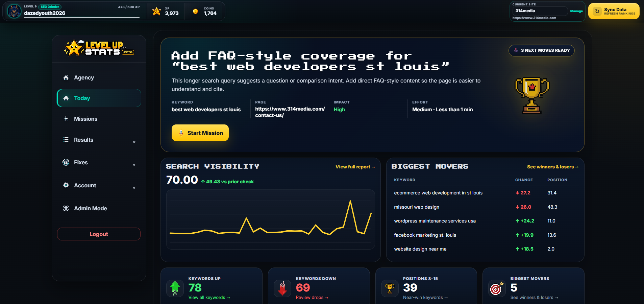
Task: Click 'missouri web design' keyword row
Action: 486,207
